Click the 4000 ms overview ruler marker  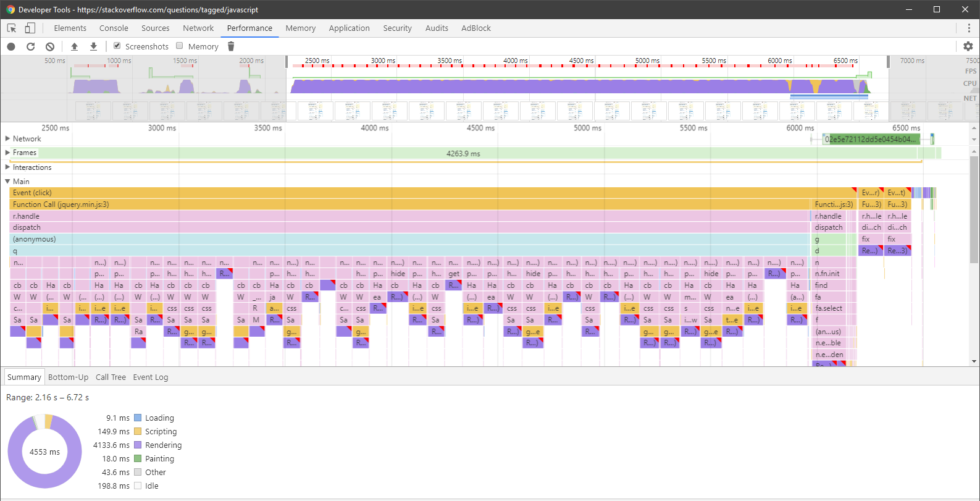(x=515, y=61)
